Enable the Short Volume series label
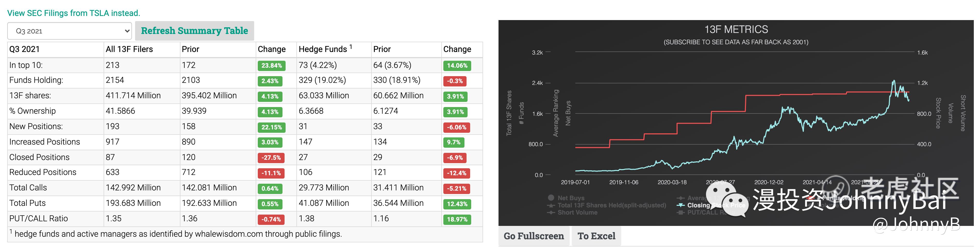The image size is (980, 247). click(577, 213)
